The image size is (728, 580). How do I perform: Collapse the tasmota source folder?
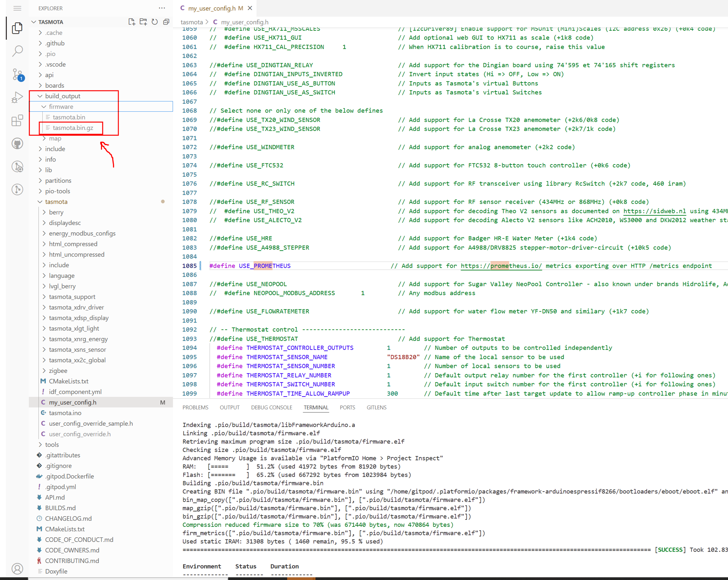point(56,201)
